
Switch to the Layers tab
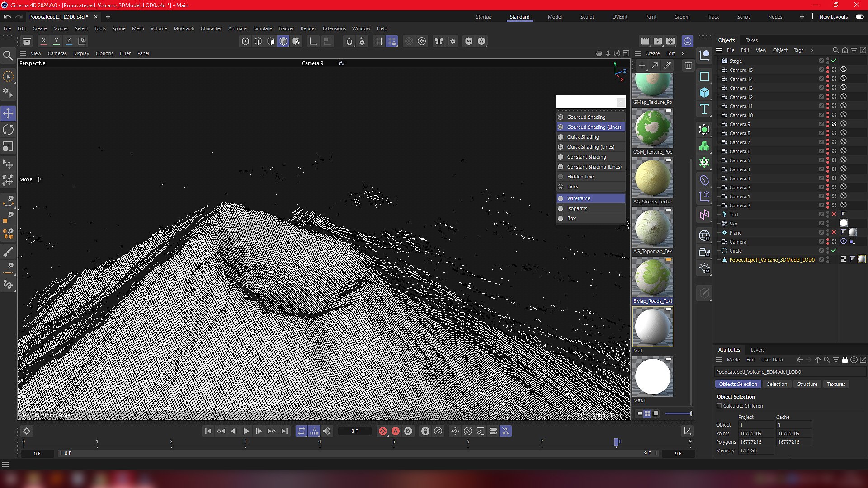[x=757, y=350]
